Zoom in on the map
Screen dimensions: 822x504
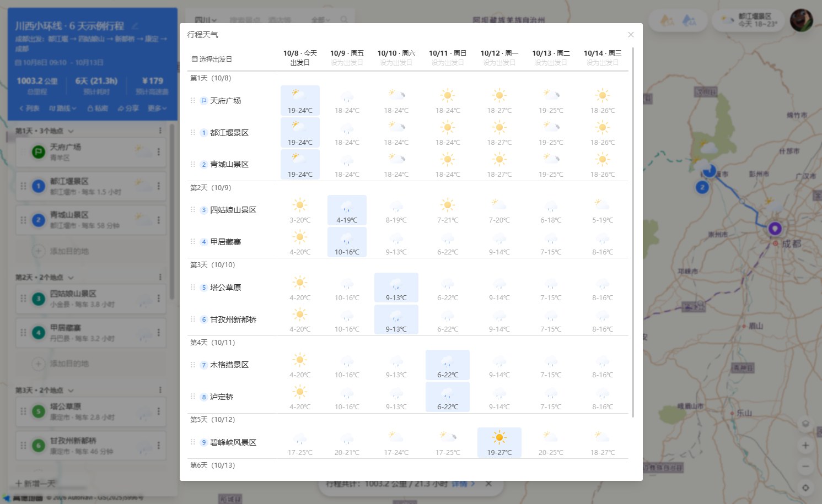click(x=805, y=445)
